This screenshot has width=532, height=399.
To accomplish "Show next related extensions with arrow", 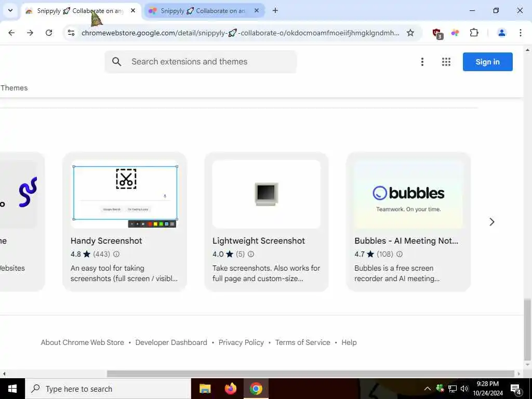I will click(491, 221).
